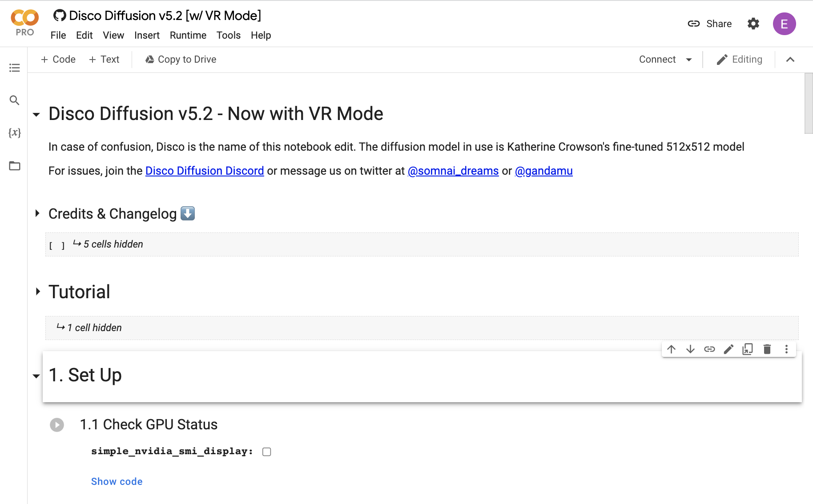The image size is (813, 504).
Task: Open the Tools menu
Action: click(229, 35)
